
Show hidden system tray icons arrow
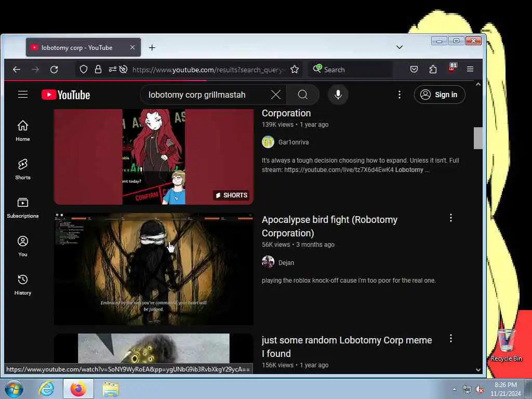(x=454, y=390)
